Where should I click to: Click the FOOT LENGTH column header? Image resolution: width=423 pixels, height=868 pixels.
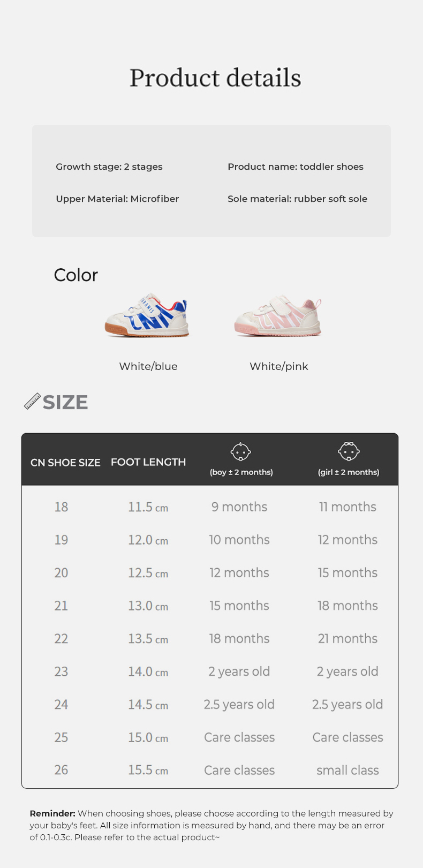pyautogui.click(x=148, y=462)
